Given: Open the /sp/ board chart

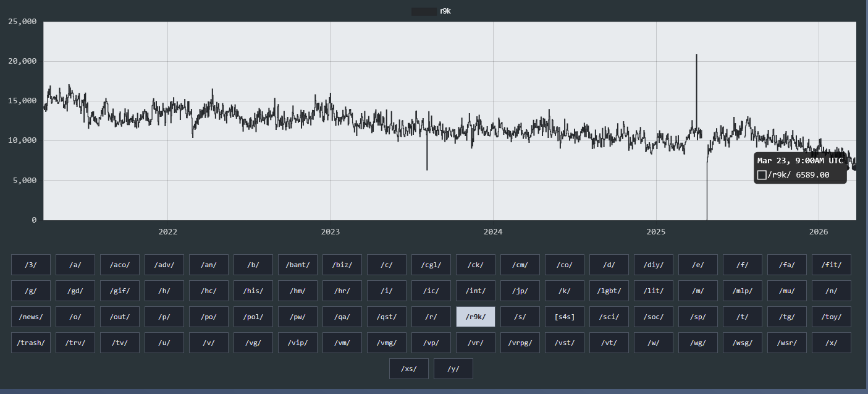Looking at the screenshot, I should click(698, 317).
